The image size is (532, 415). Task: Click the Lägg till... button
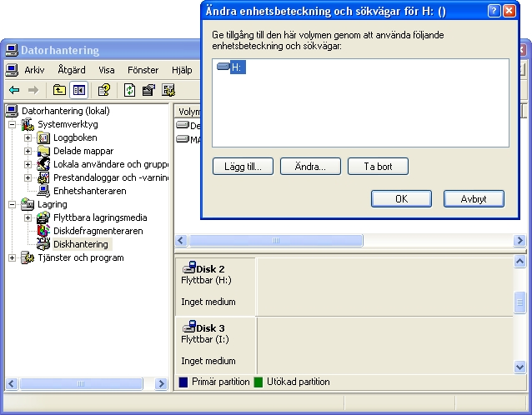coord(243,167)
